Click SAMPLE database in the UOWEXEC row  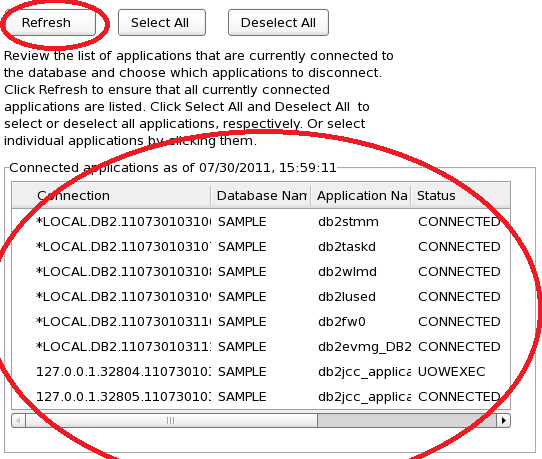[242, 372]
